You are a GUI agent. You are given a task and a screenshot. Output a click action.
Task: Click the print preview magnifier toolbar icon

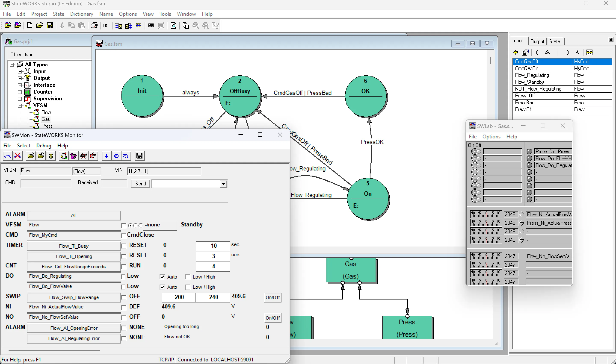tap(174, 25)
